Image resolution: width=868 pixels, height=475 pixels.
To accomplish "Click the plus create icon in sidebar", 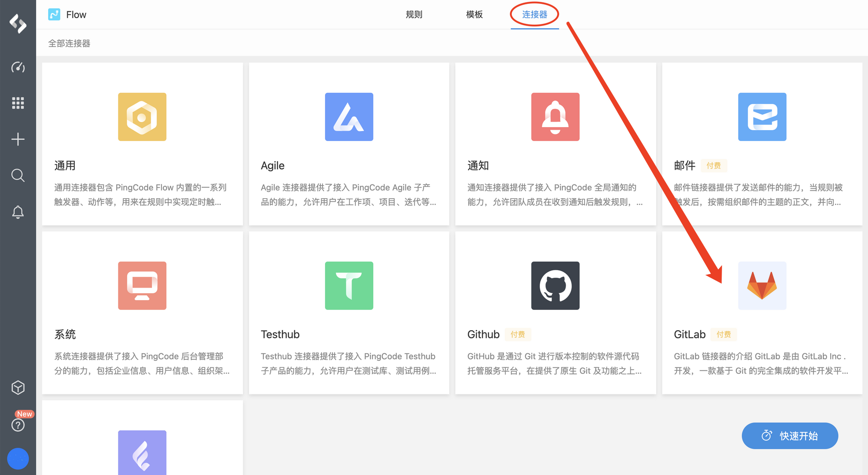I will tap(18, 139).
